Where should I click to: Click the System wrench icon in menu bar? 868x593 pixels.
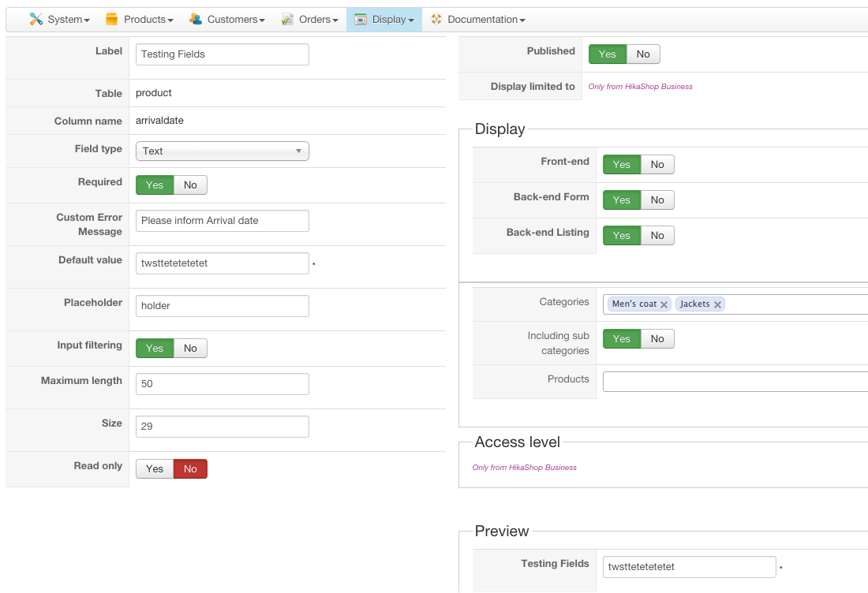click(36, 19)
